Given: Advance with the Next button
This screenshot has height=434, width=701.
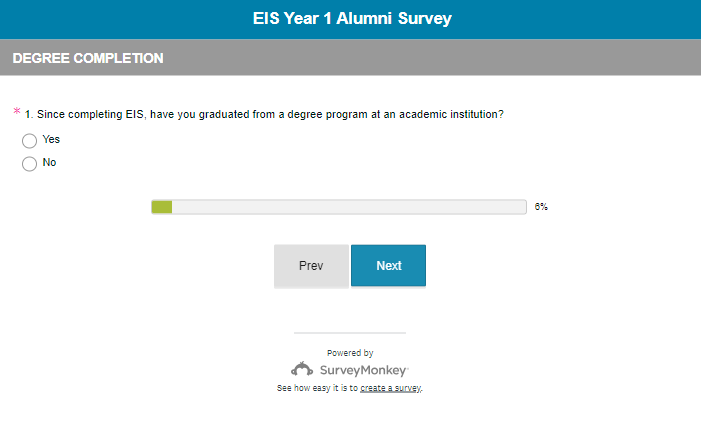Looking at the screenshot, I should [388, 266].
